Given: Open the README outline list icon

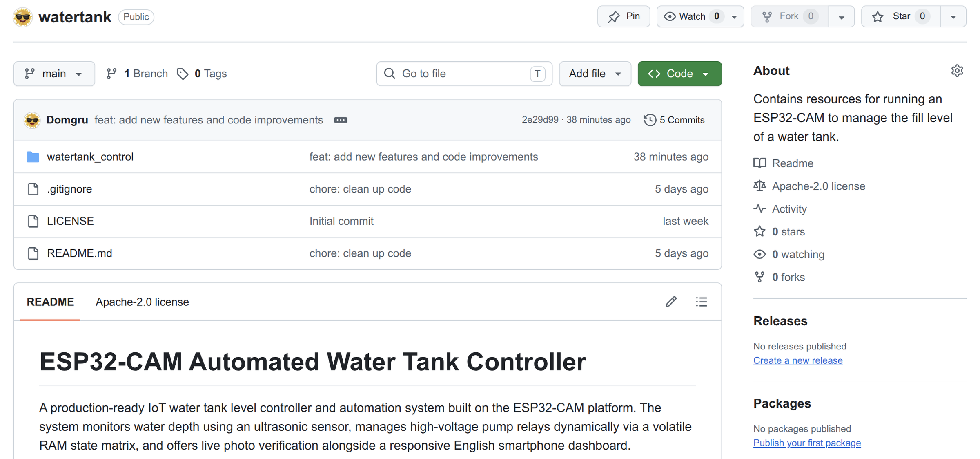Looking at the screenshot, I should tap(702, 302).
